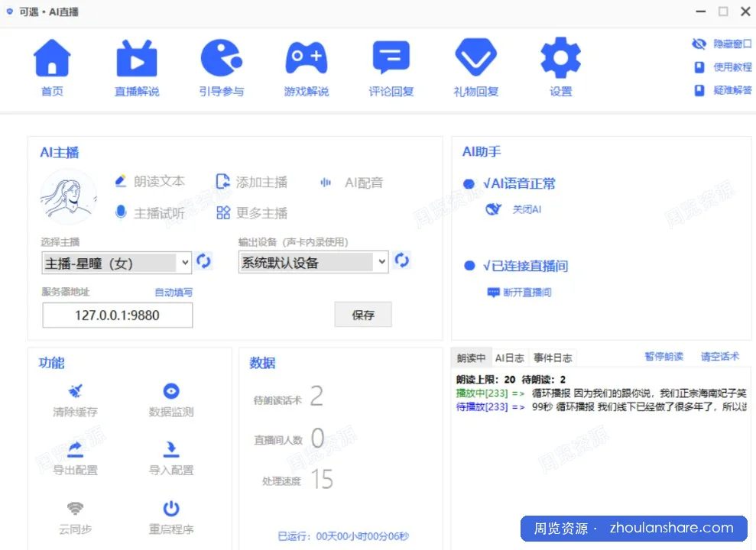
Task: Click 主播试听 anchor preview microphone
Action: [x=121, y=212]
